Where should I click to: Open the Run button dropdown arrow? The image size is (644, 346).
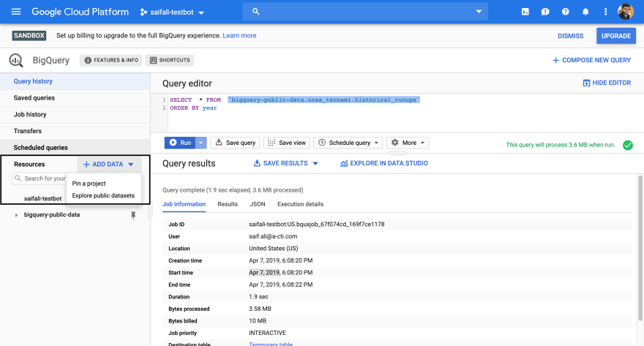coord(201,143)
